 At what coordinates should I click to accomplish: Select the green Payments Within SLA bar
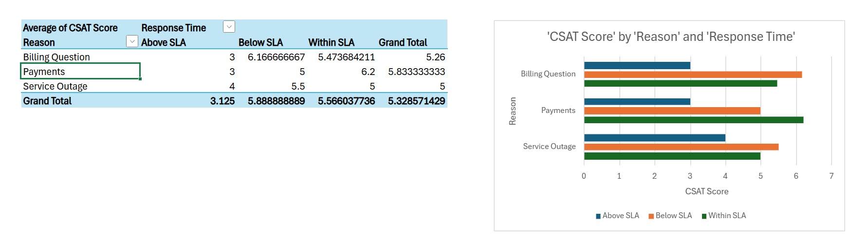694,120
